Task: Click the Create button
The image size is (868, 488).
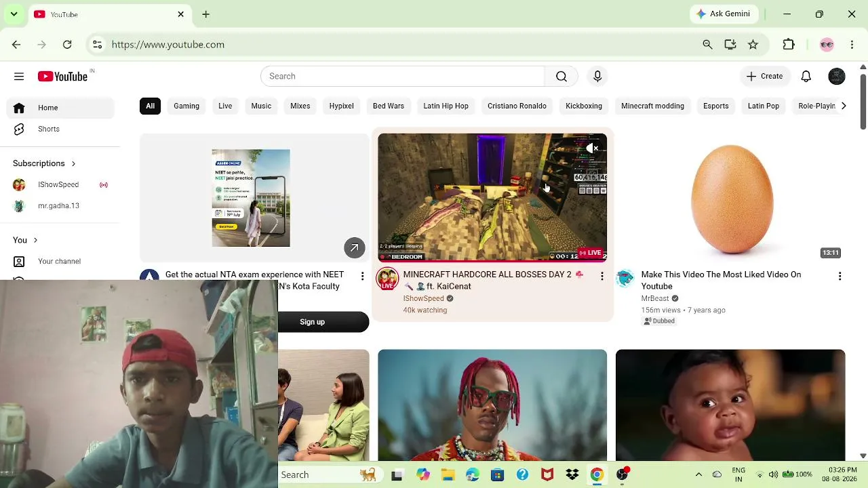Action: [764, 77]
